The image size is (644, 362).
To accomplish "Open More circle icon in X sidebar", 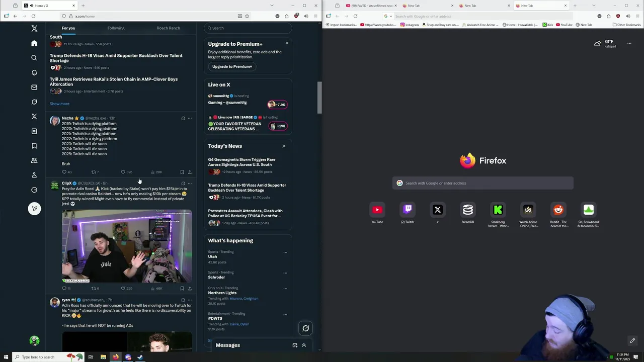I will click(x=34, y=190).
